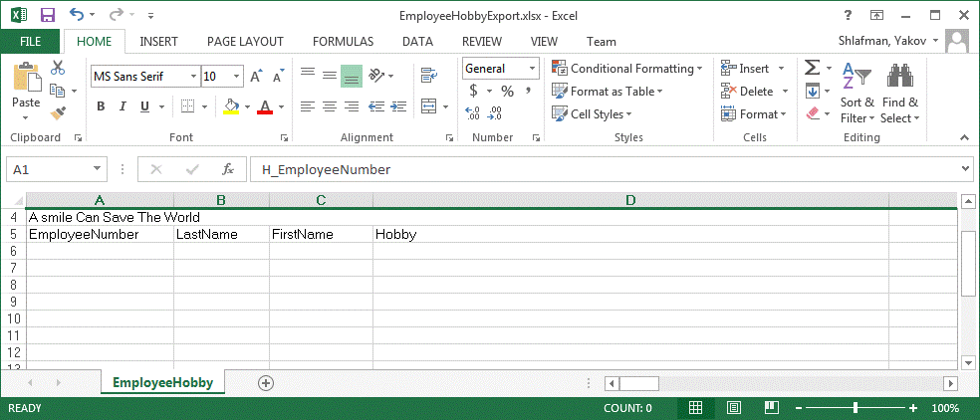Click the Format Painter brush icon
Screen dimensions: 980x420
point(58,113)
